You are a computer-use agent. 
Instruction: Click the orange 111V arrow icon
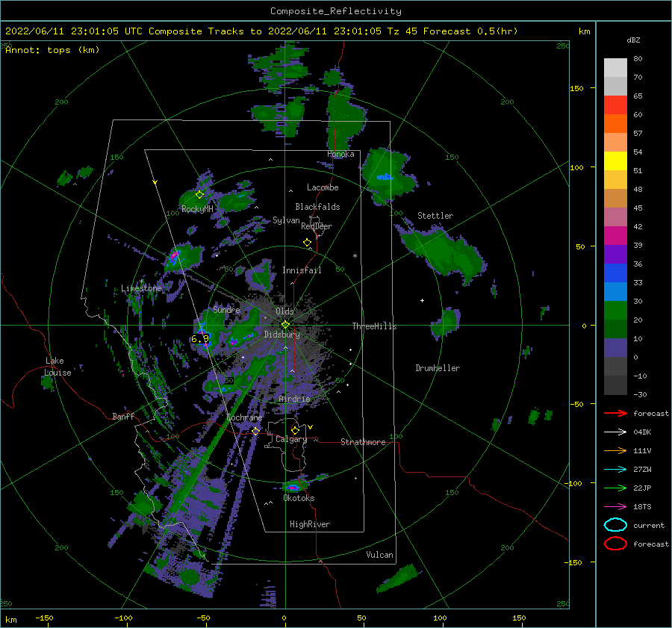tap(615, 450)
